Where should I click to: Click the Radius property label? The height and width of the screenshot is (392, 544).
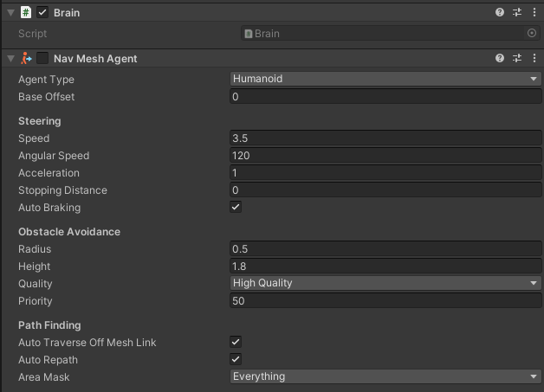pos(35,249)
